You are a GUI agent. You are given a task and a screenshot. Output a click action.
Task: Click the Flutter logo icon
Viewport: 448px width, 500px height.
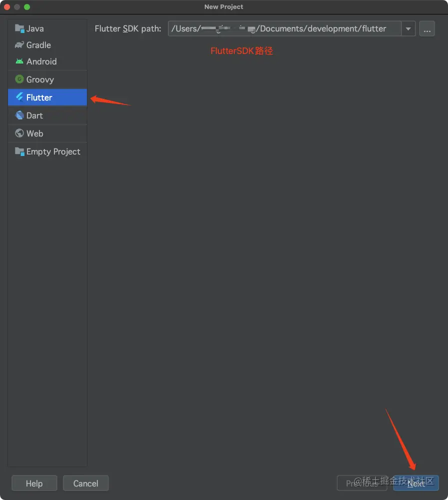pyautogui.click(x=19, y=97)
